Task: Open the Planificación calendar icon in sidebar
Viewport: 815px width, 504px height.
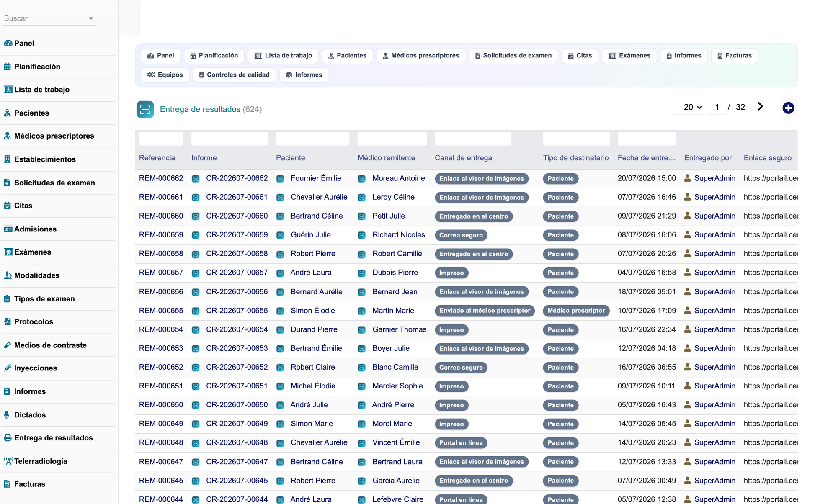Action: click(8, 67)
